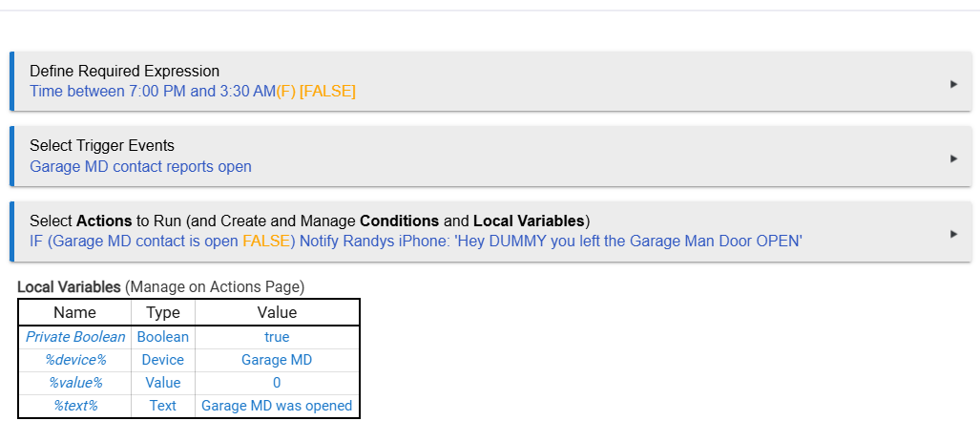
Task: Click the Garage MD was opened text value
Action: click(277, 406)
